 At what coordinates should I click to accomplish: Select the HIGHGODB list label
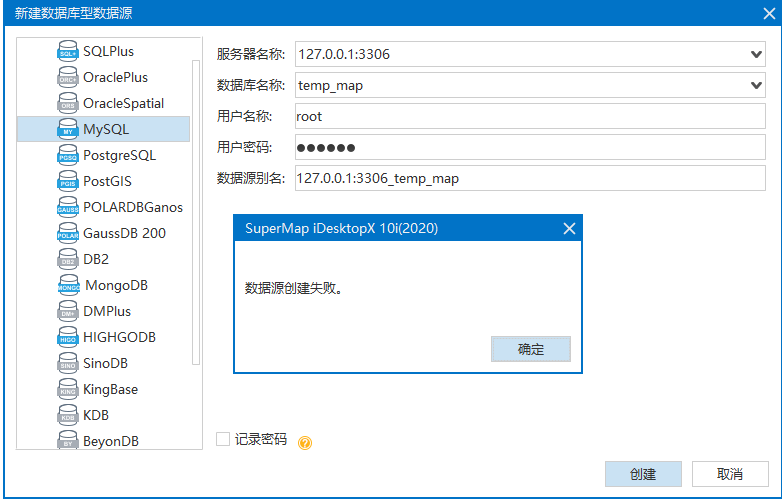119,337
